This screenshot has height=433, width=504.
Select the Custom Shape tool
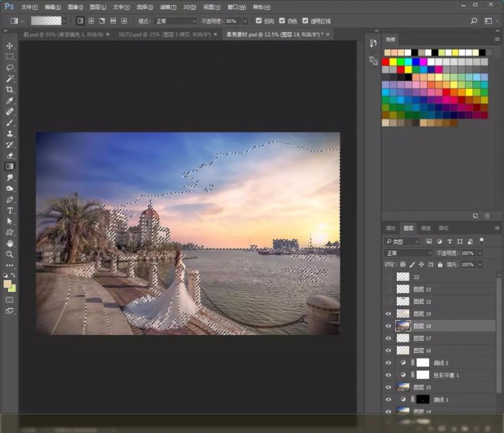pos(9,232)
